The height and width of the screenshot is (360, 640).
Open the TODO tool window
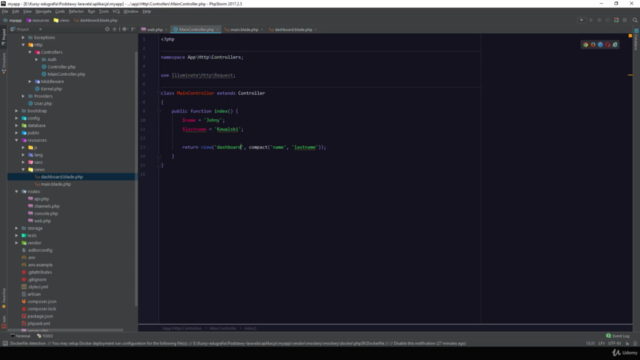pyautogui.click(x=45, y=336)
